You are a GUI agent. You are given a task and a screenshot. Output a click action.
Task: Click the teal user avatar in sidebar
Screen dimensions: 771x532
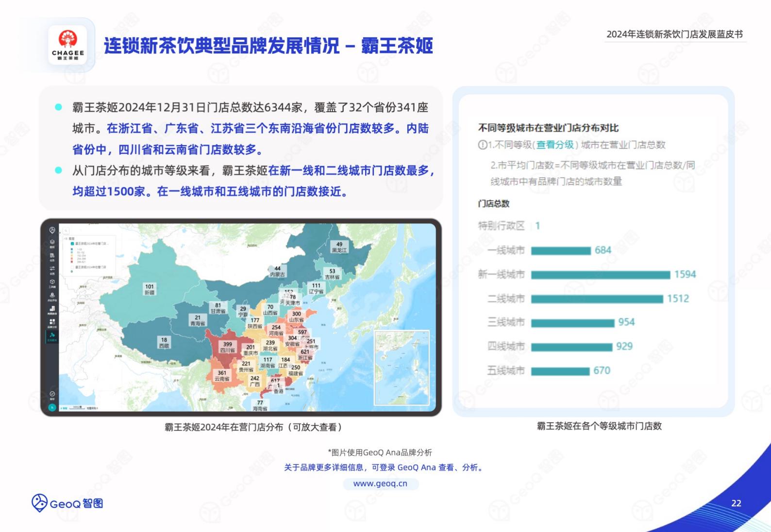(x=52, y=408)
